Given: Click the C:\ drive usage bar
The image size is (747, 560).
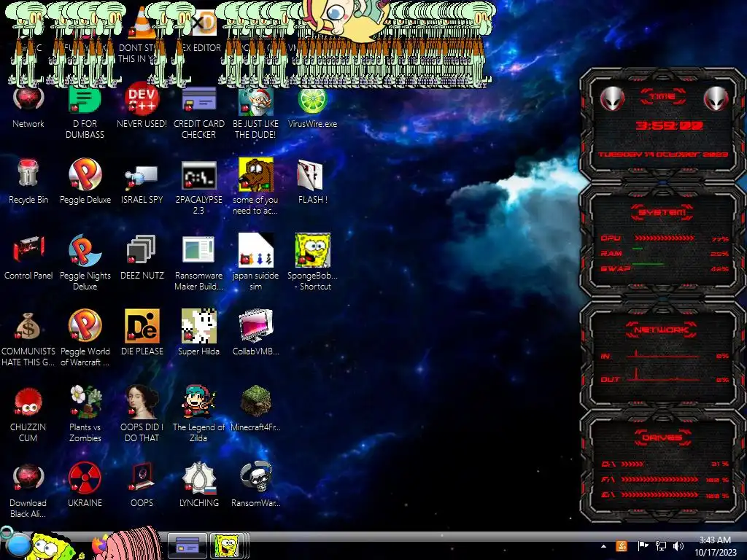Looking at the screenshot, I should pos(632,464).
